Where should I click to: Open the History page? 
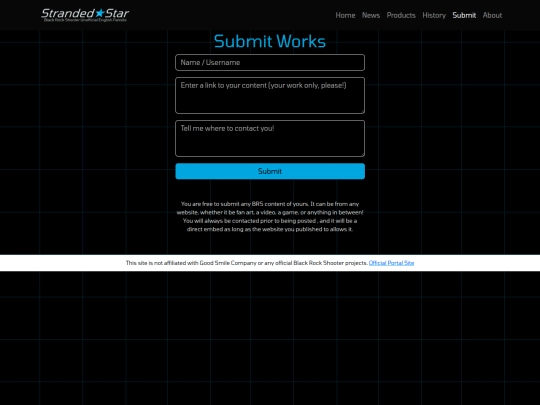434,15
